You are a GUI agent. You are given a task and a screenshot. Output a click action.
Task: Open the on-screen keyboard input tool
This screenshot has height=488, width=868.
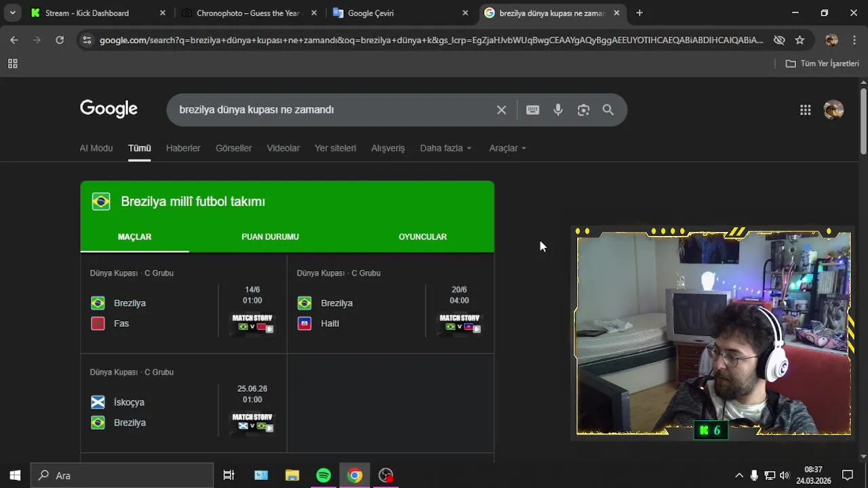point(533,110)
